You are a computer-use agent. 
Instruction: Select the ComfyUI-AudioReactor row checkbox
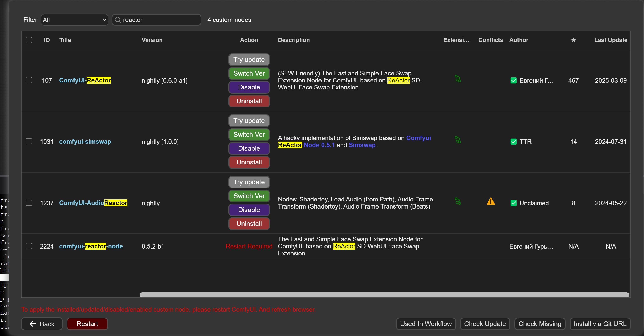click(x=29, y=203)
